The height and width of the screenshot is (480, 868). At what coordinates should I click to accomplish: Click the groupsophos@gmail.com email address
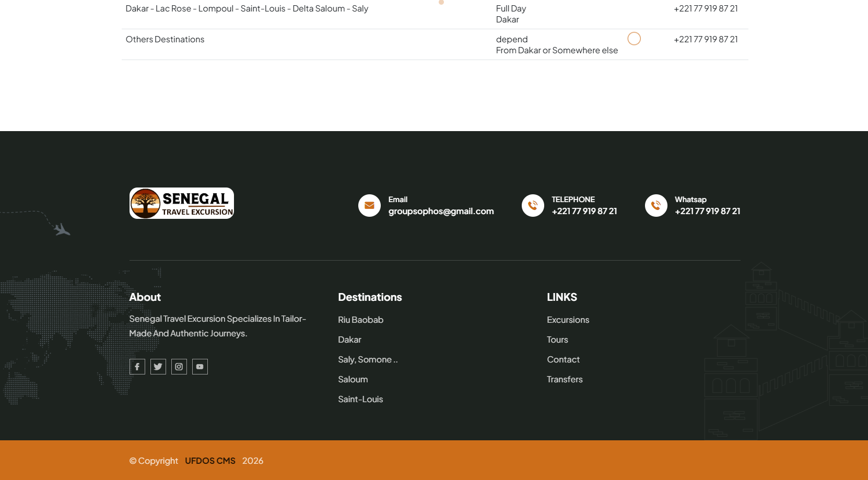click(441, 212)
